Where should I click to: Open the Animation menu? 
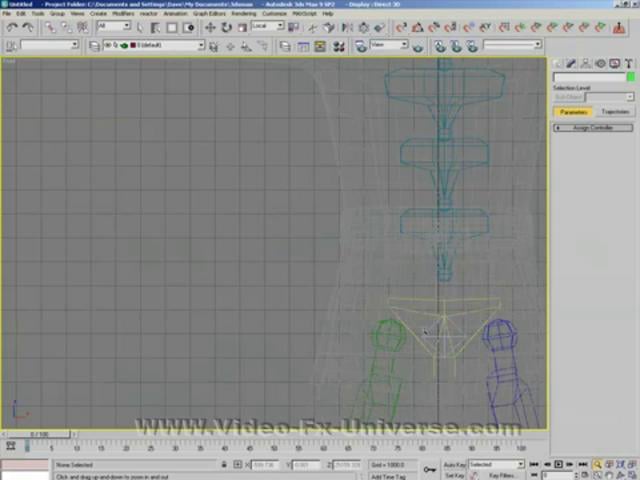tap(175, 13)
